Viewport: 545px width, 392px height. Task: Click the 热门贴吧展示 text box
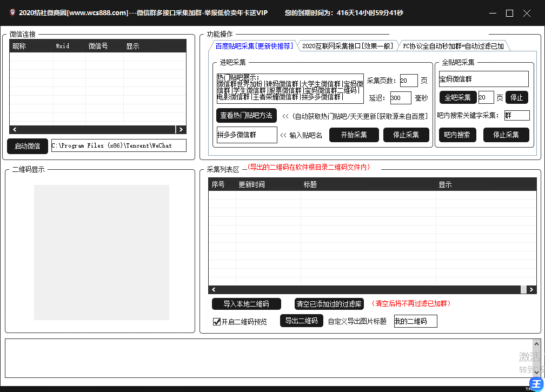pos(290,89)
